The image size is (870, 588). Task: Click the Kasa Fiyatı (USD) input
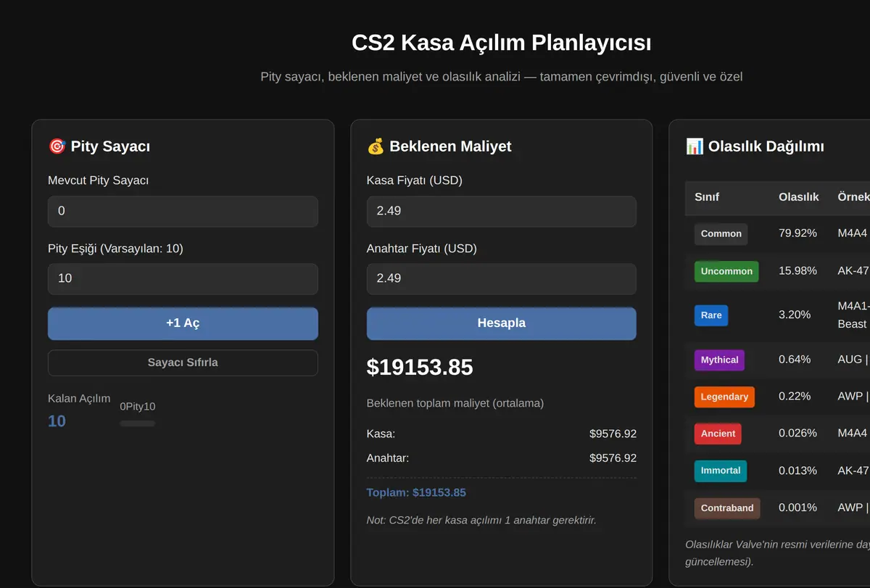click(x=502, y=211)
